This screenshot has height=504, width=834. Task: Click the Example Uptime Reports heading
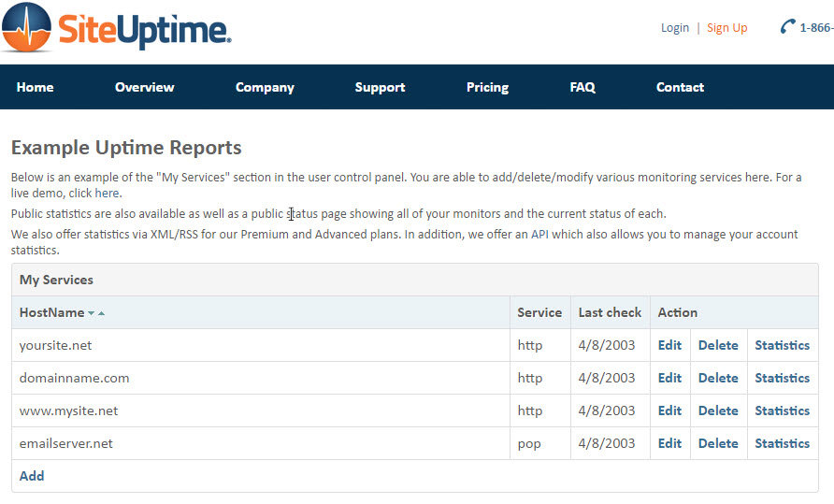click(126, 148)
